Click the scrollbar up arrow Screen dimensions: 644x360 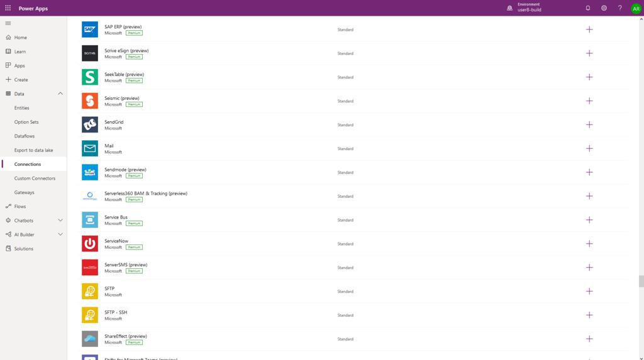(x=641, y=19)
